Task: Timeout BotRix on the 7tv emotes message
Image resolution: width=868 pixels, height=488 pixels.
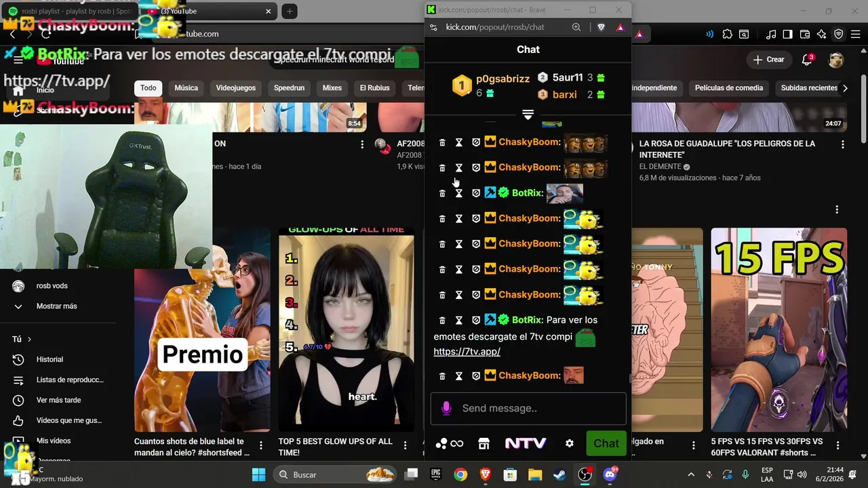Action: click(459, 320)
